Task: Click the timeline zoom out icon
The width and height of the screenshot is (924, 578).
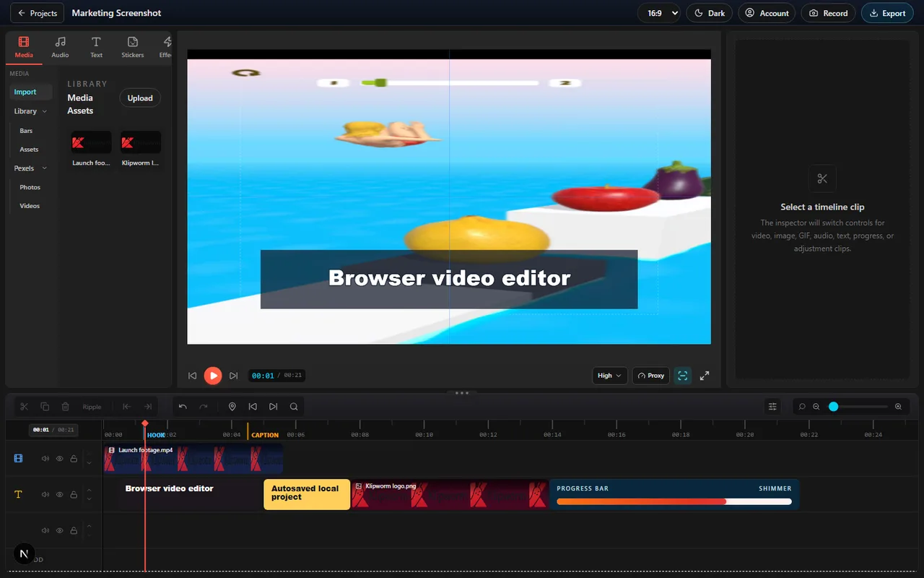Action: [x=816, y=407]
